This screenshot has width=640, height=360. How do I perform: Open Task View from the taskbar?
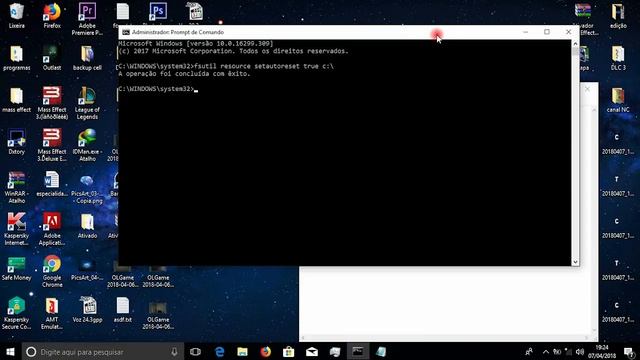pos(196,351)
